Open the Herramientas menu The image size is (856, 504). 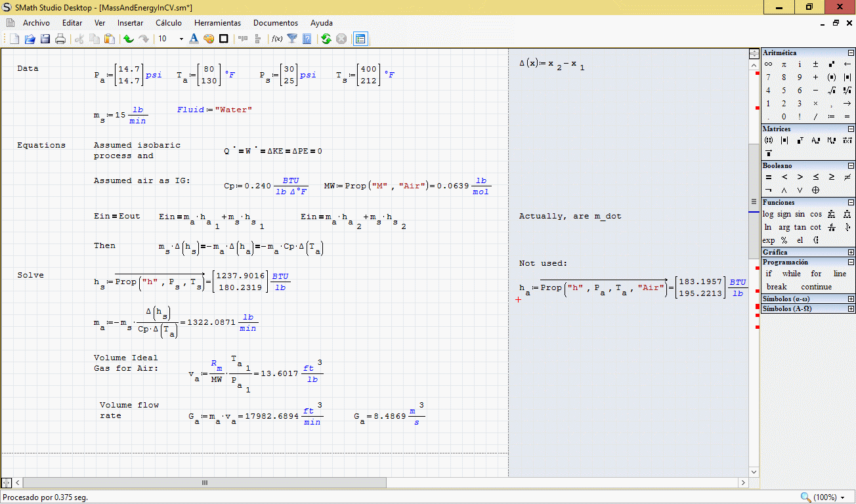pos(217,23)
